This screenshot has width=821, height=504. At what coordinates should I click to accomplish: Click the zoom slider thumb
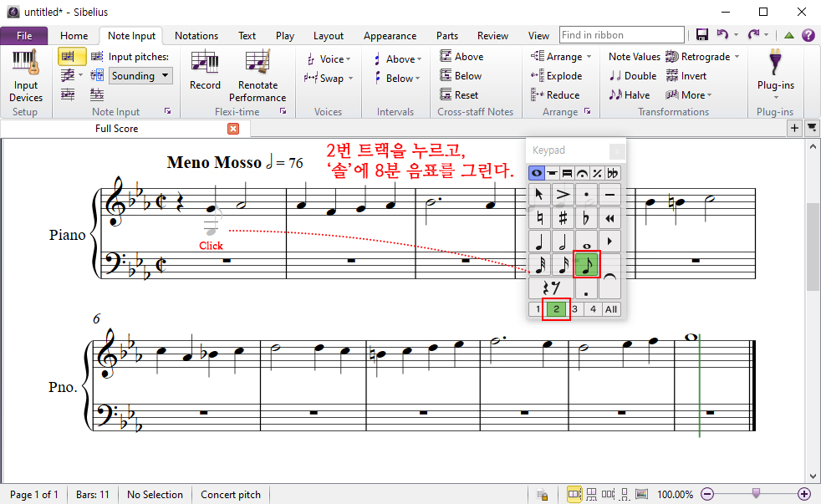point(756,493)
